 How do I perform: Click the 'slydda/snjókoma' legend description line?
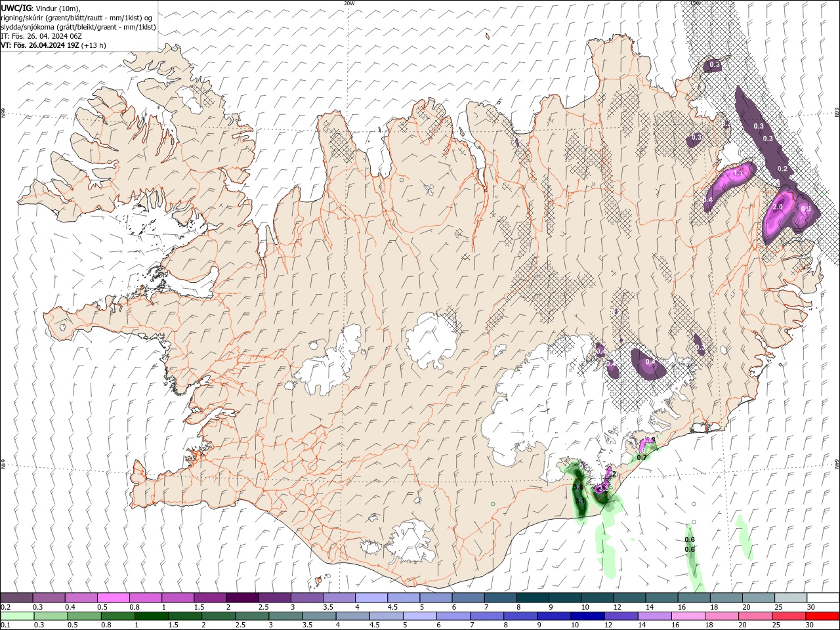click(x=78, y=27)
